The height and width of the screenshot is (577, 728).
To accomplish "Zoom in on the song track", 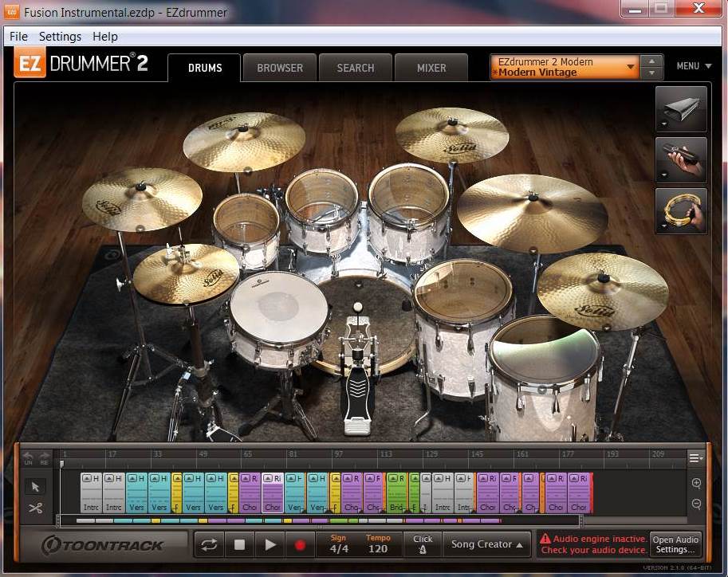I will 696,483.
